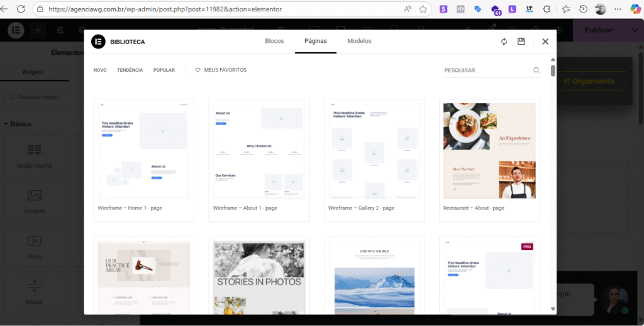The width and height of the screenshot is (644, 326).
Task: Filter templates by Popular
Action: point(164,70)
